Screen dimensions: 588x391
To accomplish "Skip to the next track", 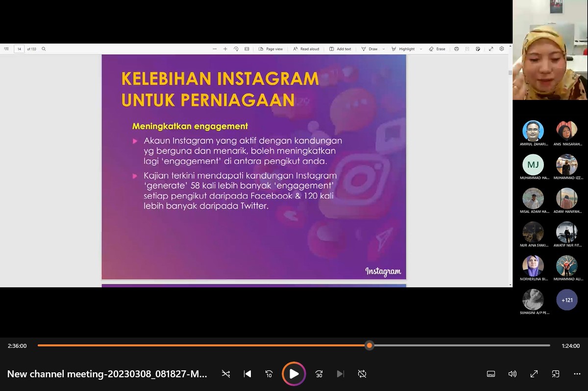I will tap(341, 374).
